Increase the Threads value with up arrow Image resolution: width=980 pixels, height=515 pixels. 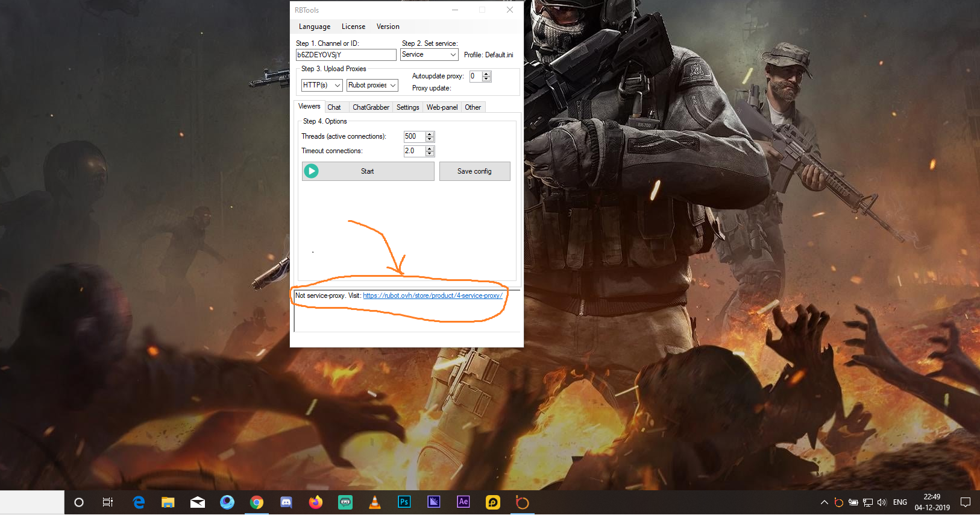pos(430,134)
